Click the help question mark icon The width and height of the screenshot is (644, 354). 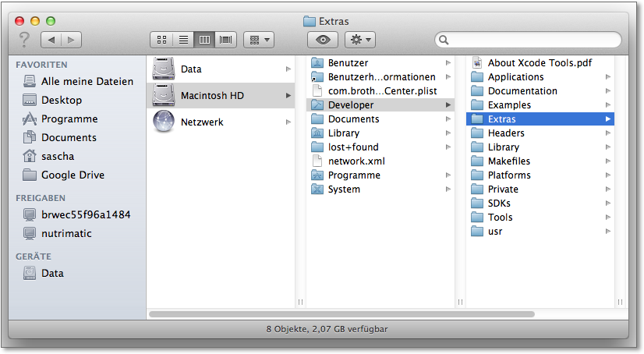click(x=24, y=39)
